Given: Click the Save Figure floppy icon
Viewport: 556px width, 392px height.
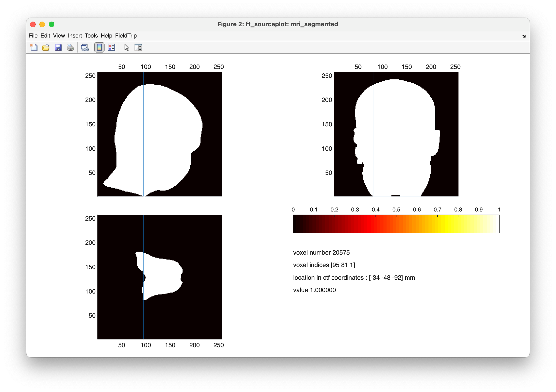Looking at the screenshot, I should [58, 48].
